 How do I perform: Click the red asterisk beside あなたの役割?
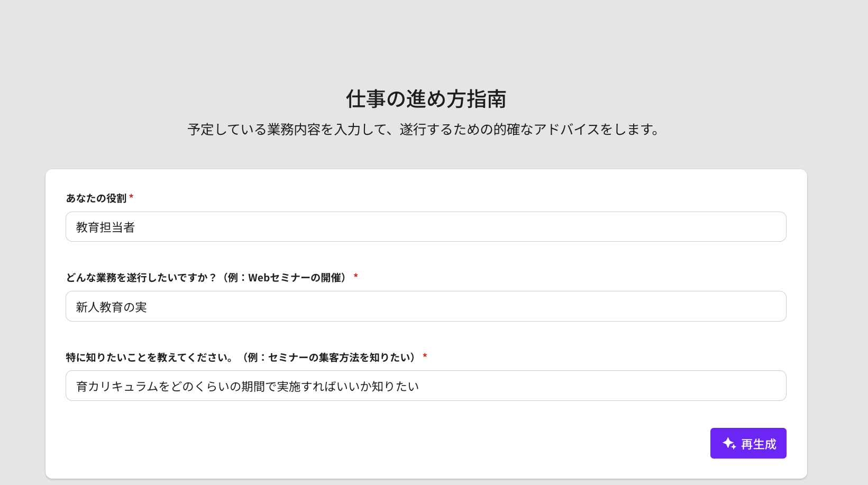(x=131, y=197)
